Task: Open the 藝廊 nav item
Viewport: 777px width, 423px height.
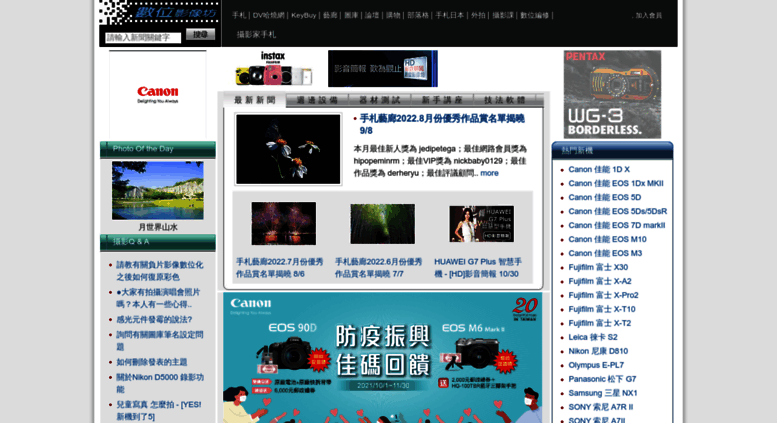Action: (330, 15)
